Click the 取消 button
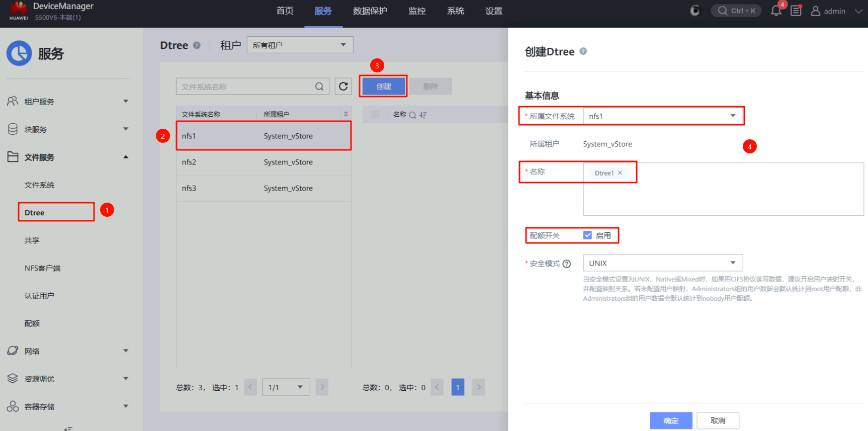The image size is (868, 431). point(718,420)
